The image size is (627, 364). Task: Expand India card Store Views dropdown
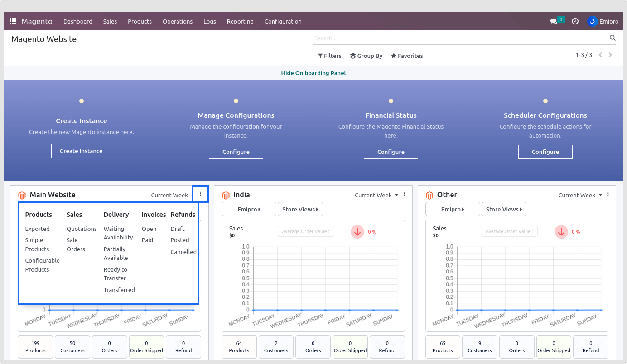300,209
